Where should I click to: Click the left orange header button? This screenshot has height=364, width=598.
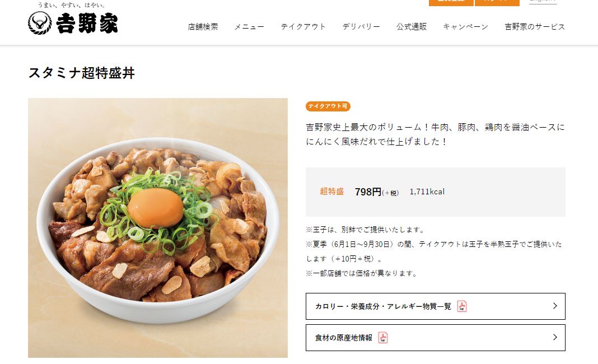click(451, 2)
